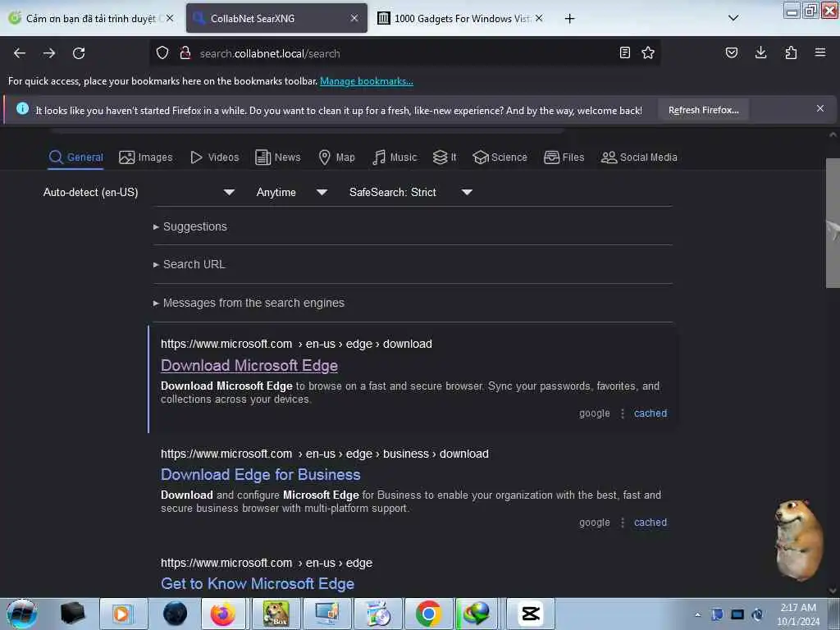
Task: Open the Pocket save icon
Action: 732,52
